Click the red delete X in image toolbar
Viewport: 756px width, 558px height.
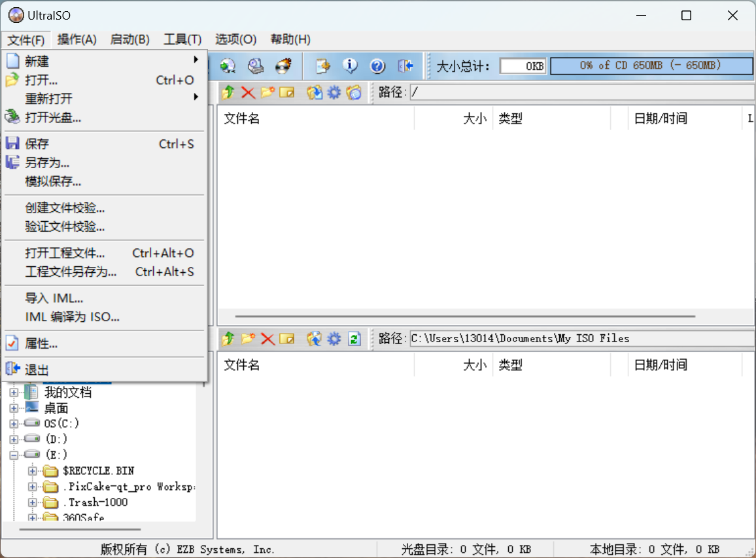click(248, 92)
